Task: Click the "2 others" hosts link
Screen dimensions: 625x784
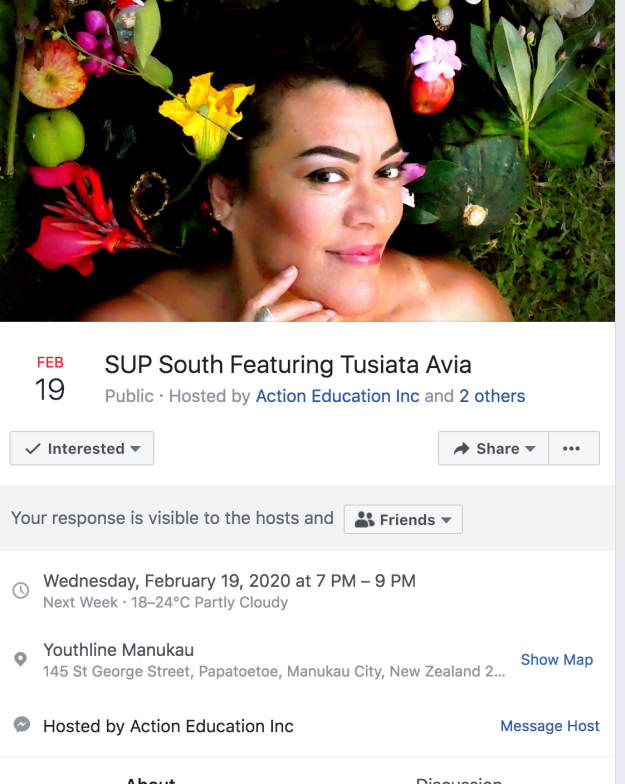Action: click(492, 396)
